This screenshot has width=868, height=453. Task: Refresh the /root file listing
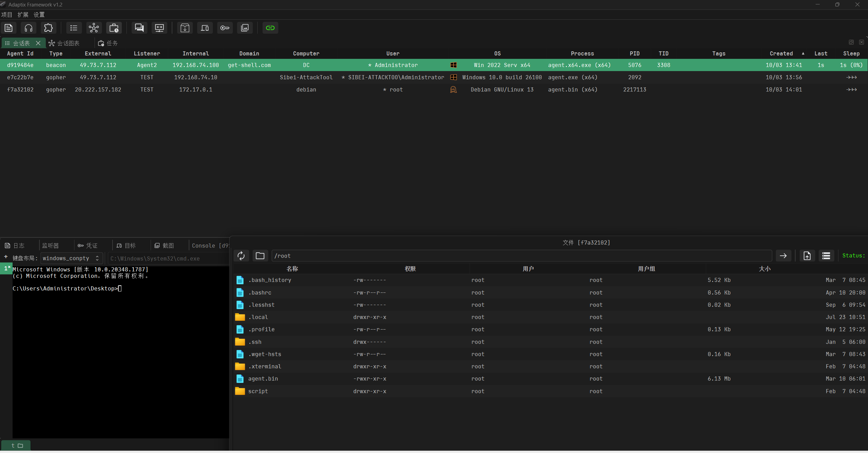tap(241, 256)
